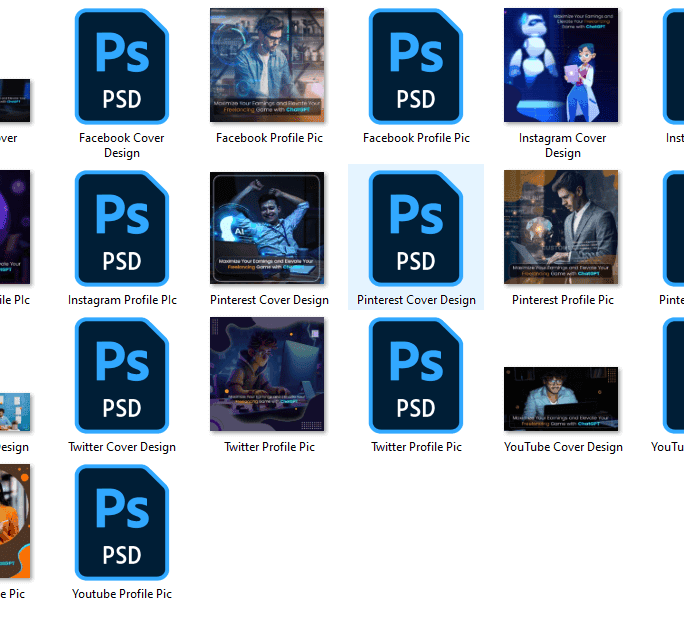This screenshot has width=684, height=618.
Task: Click the 'Instagram Cover Design' file name label
Action: [x=563, y=145]
